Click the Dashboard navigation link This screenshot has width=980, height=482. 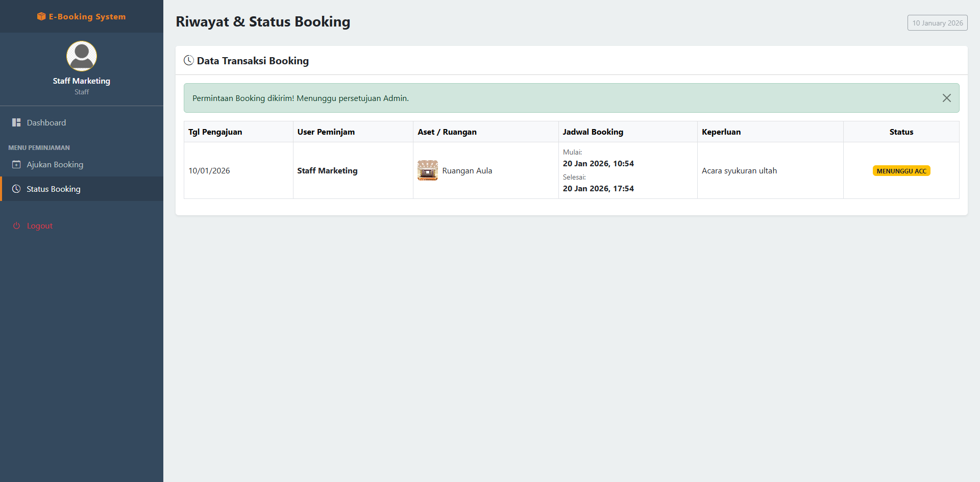point(46,122)
